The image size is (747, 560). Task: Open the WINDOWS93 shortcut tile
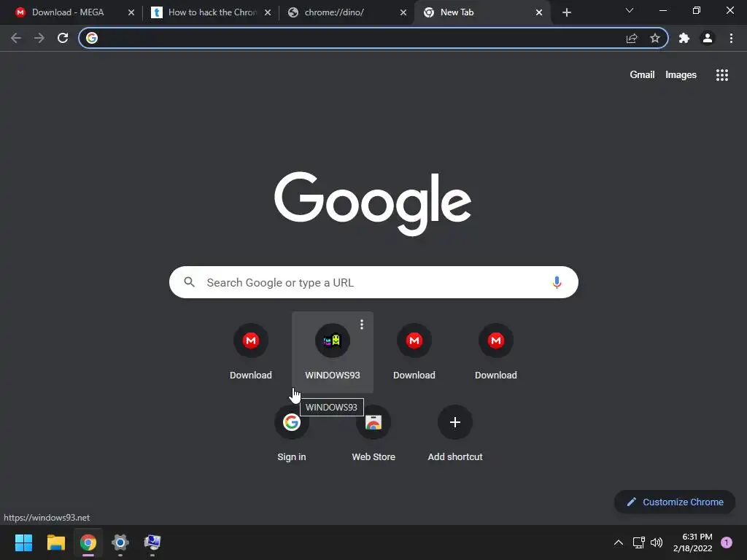coord(333,352)
